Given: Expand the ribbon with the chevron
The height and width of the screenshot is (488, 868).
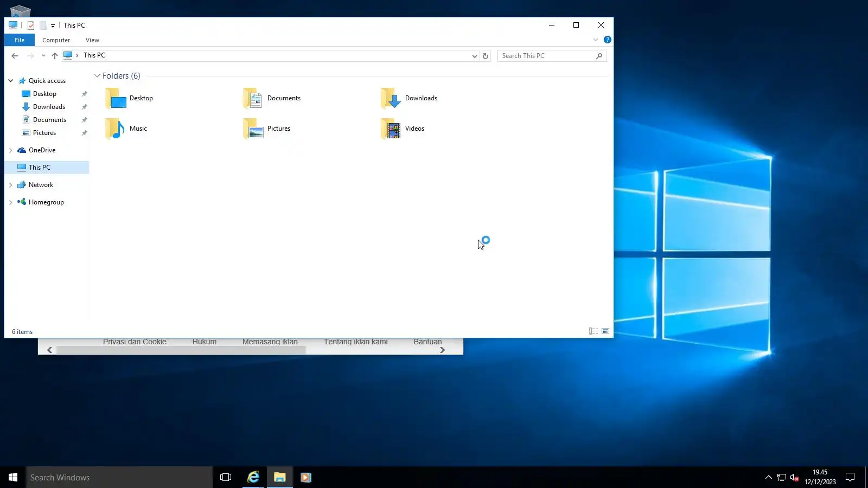Looking at the screenshot, I should click(596, 40).
